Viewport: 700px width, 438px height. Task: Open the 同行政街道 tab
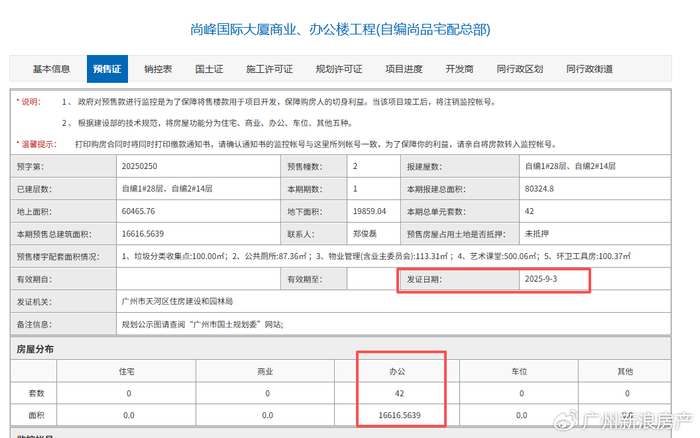(589, 69)
